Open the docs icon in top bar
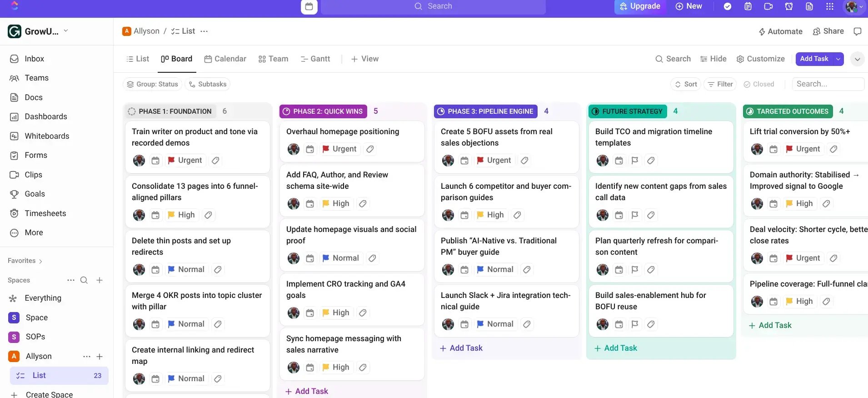Image resolution: width=868 pixels, height=398 pixels. (809, 6)
